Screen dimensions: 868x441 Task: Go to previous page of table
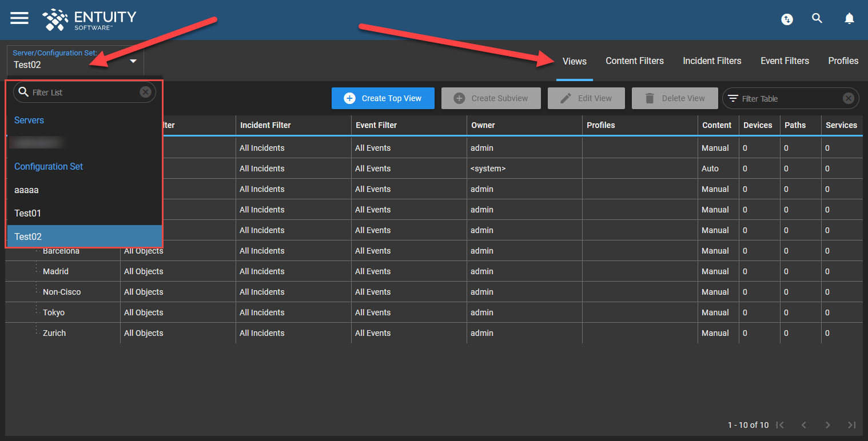(x=804, y=425)
